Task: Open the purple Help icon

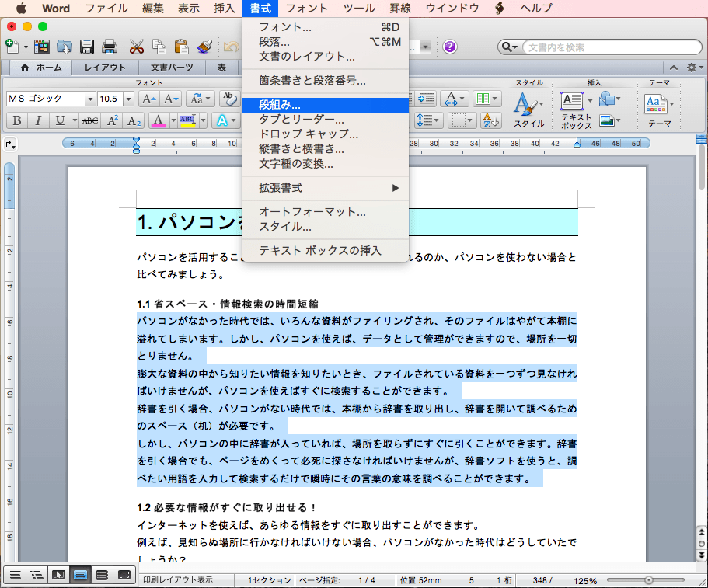Action: point(450,47)
